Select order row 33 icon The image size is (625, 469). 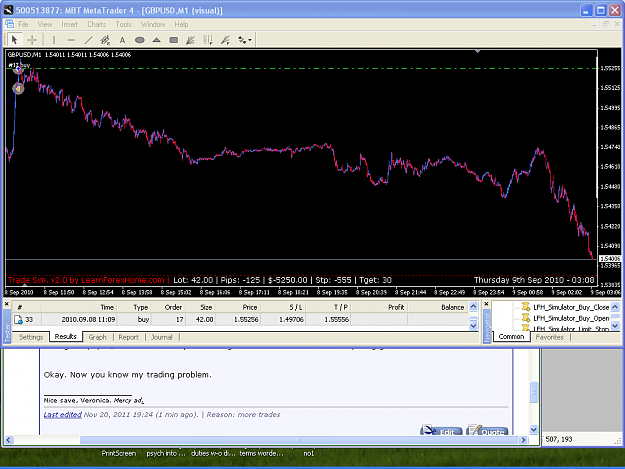18,320
